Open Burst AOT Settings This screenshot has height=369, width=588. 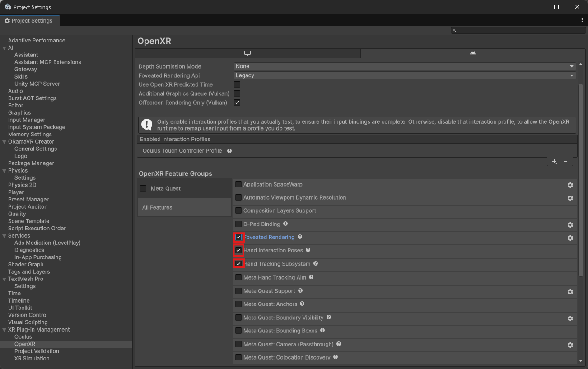33,98
